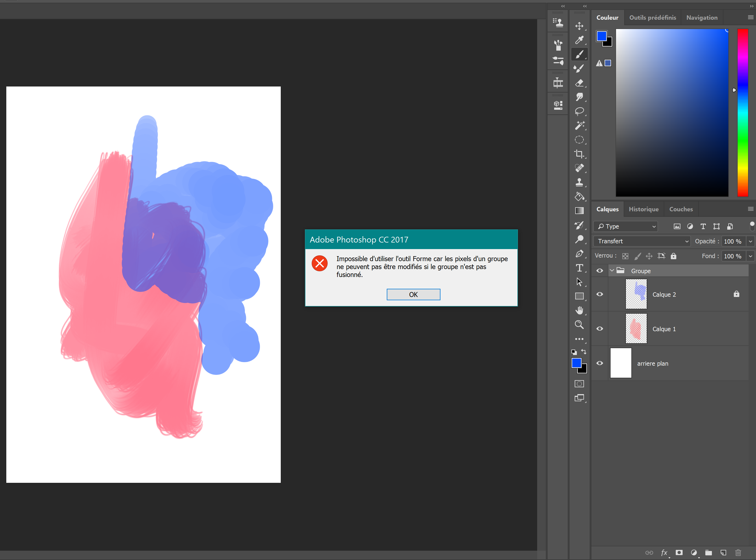756x560 pixels.
Task: Click OK in the error dialog
Action: pos(413,294)
